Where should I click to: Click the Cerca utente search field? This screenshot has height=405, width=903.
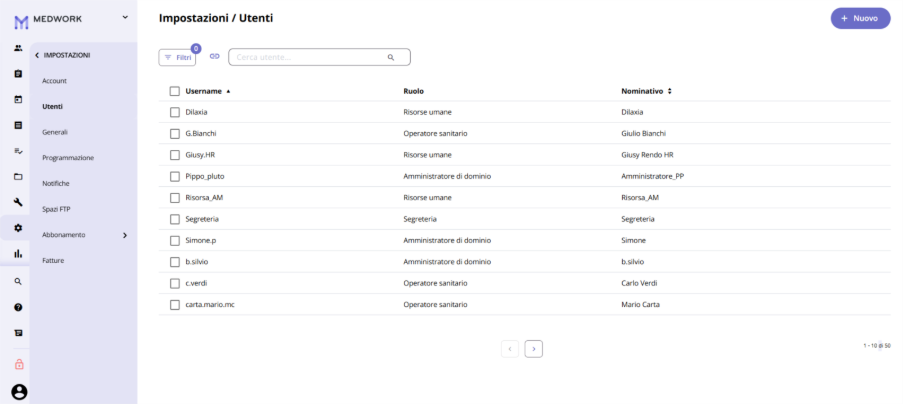pos(320,57)
